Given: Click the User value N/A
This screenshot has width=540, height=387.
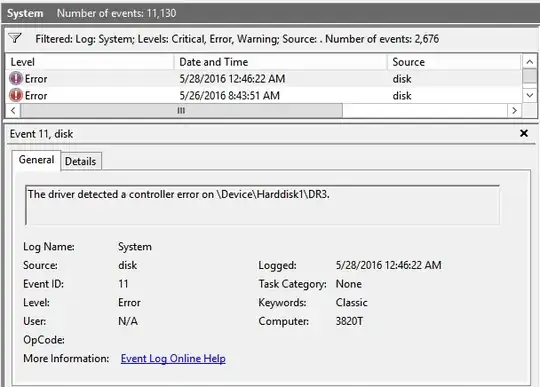Looking at the screenshot, I should [x=128, y=321].
